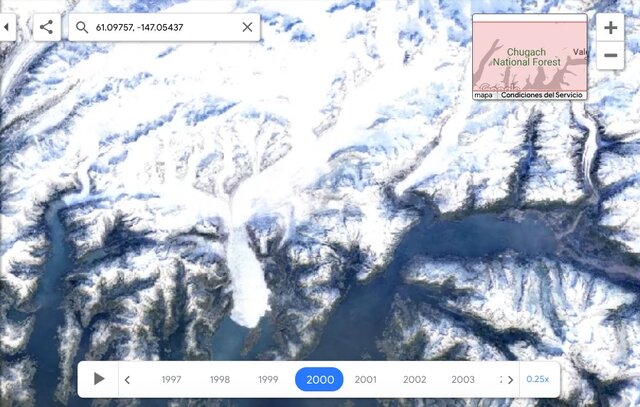Image resolution: width=640 pixels, height=407 pixels.
Task: Change the 0.25x playback speed
Action: click(538, 379)
